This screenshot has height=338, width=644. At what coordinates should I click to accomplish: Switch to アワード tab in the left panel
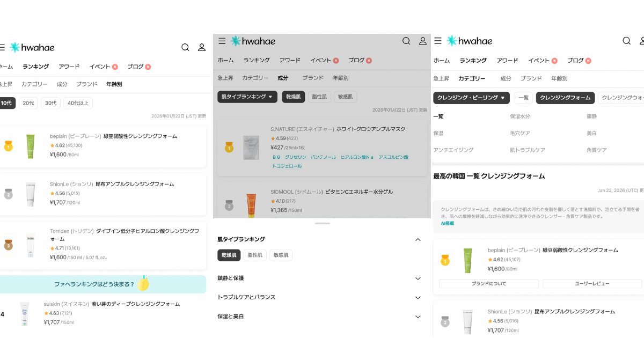tap(69, 67)
